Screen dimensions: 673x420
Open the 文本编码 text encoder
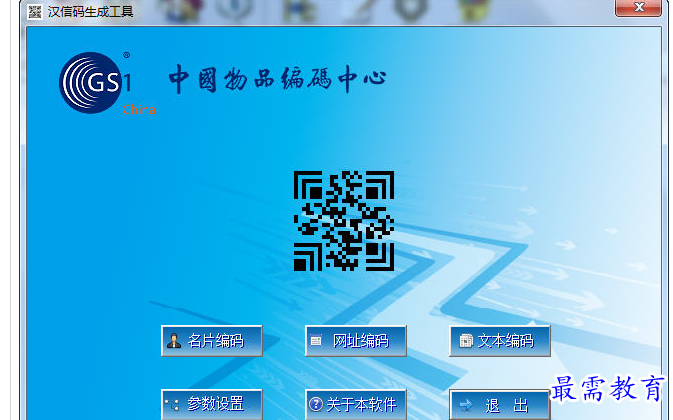500,341
